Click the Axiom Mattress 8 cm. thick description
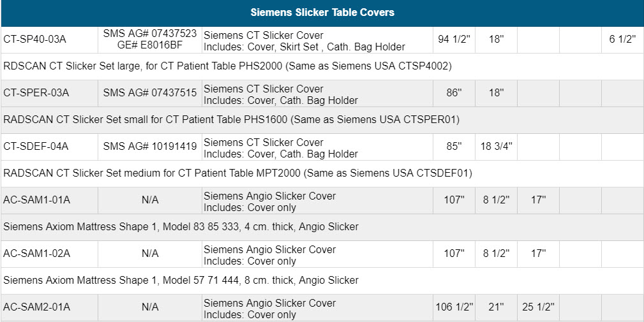This screenshot has height=322, width=644. click(x=181, y=281)
